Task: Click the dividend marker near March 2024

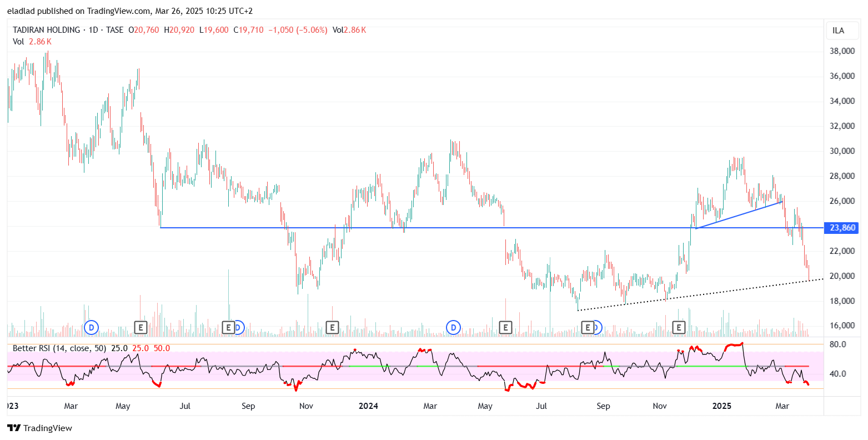Action: [x=454, y=328]
